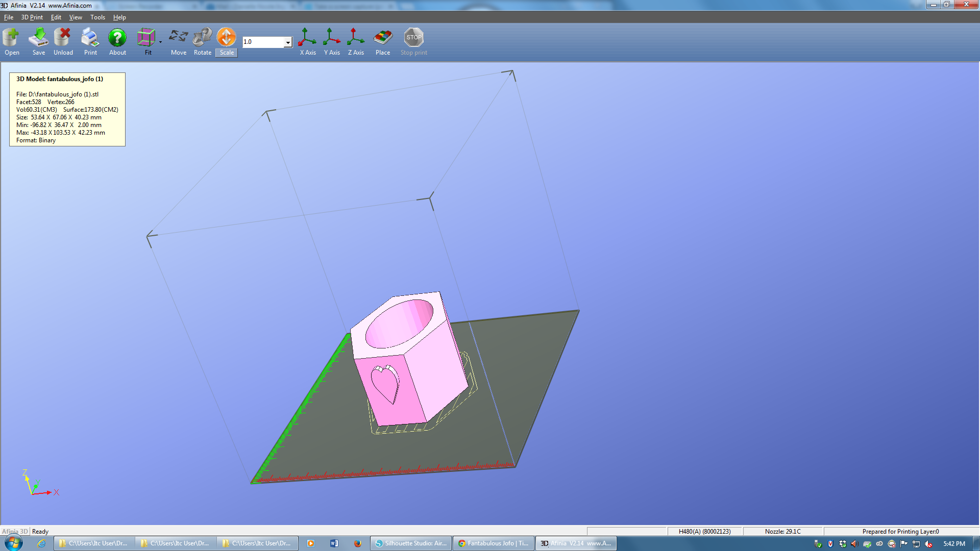Open the Edit menu
Screen dimensions: 980x551
coord(56,17)
